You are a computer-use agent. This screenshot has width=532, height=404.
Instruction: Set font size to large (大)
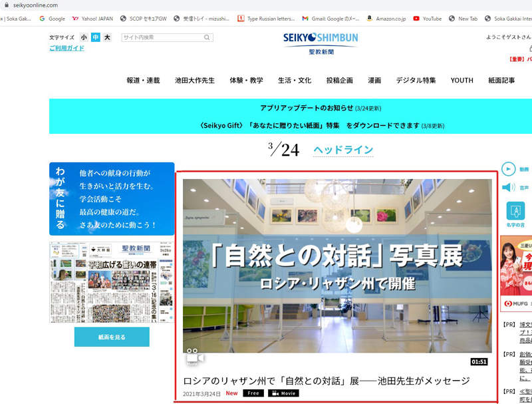[107, 38]
